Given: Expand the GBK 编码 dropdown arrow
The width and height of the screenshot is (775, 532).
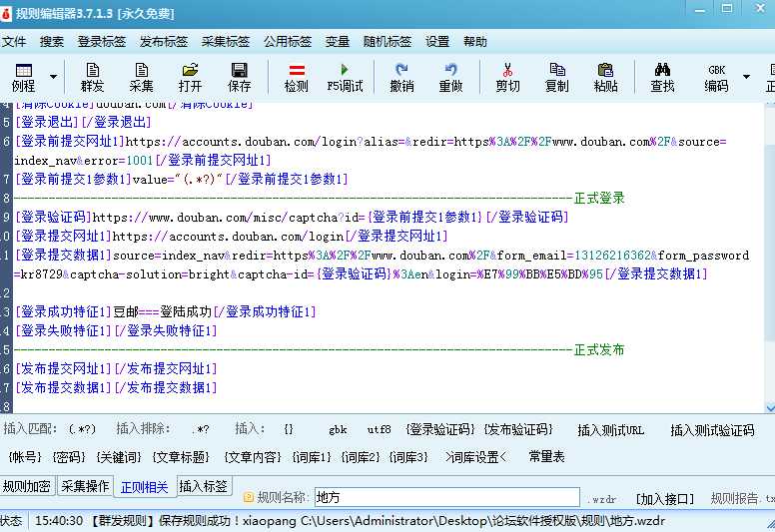Looking at the screenshot, I should (746, 77).
